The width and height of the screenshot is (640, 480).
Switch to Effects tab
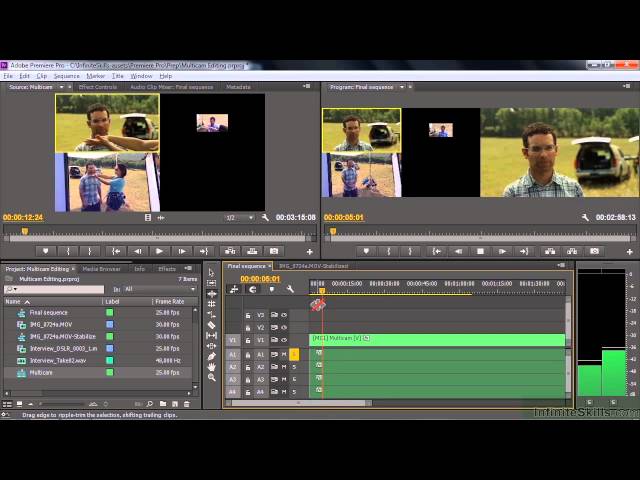pos(167,269)
